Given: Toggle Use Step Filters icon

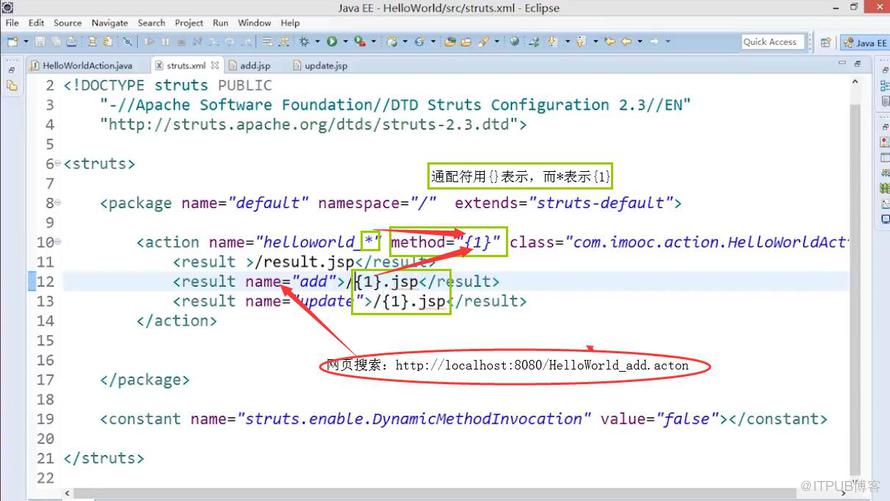Looking at the screenshot, I should (x=284, y=41).
